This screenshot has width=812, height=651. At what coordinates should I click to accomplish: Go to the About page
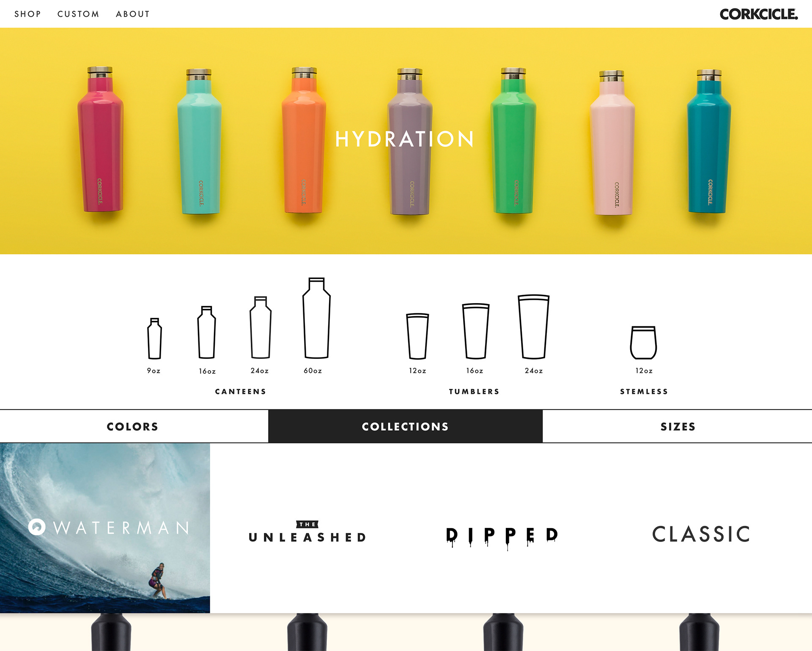133,14
